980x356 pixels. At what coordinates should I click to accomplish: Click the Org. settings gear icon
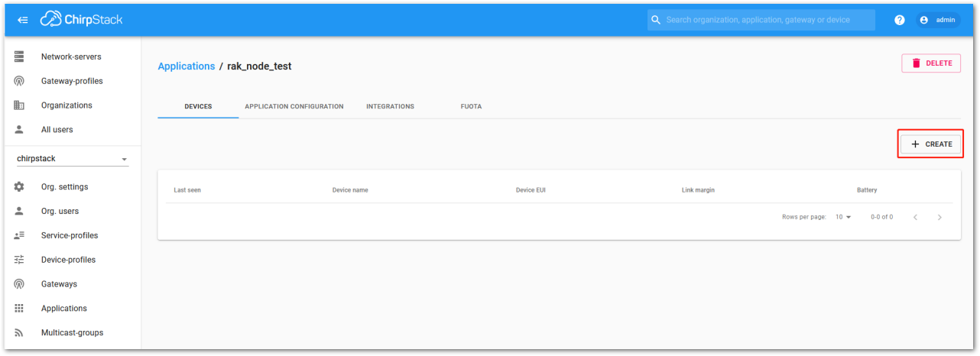[x=19, y=186]
